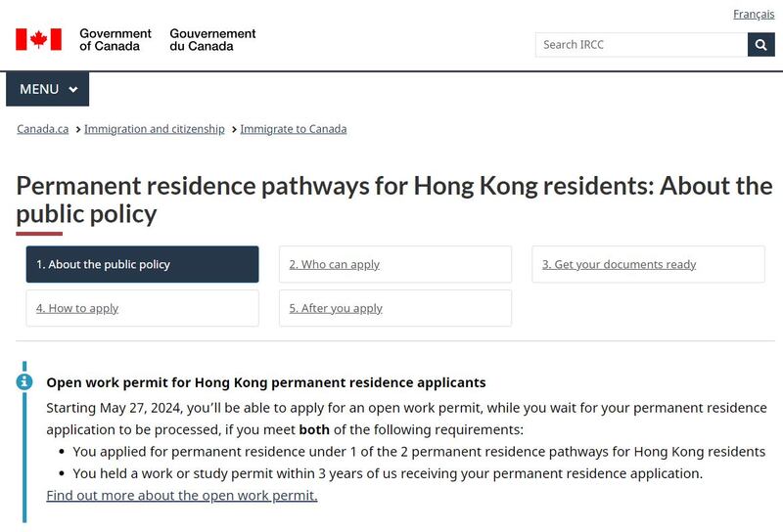The height and width of the screenshot is (532, 783).
Task: Click the Gouvernement du Canada text
Action: pos(212,40)
